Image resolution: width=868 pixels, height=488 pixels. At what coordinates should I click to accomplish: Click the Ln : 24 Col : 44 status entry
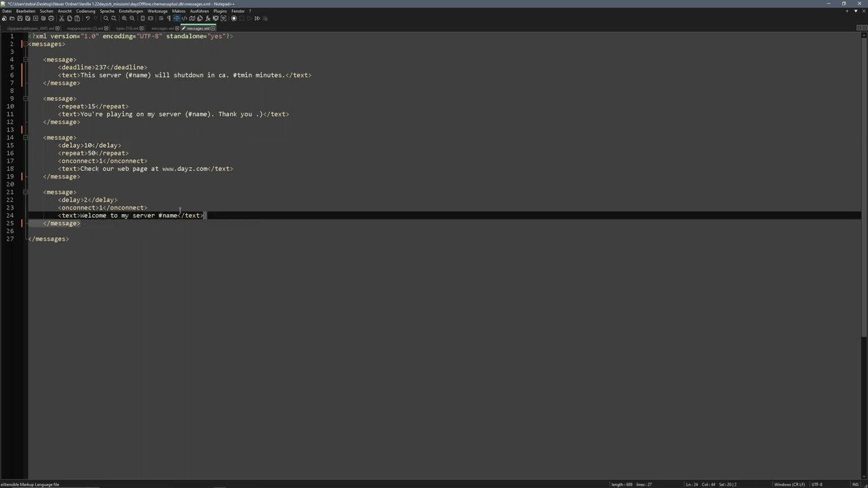[x=701, y=485]
